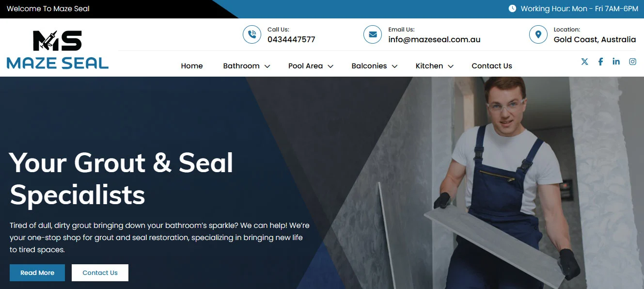Screen dimensions: 644x289
Task: Click the info@mazeseal.com.au email link
Action: click(x=434, y=40)
